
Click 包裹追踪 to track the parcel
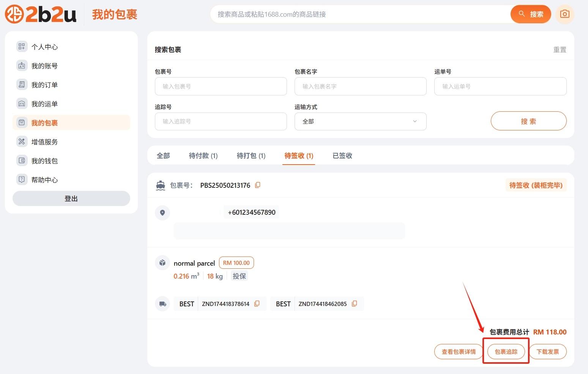click(x=506, y=352)
